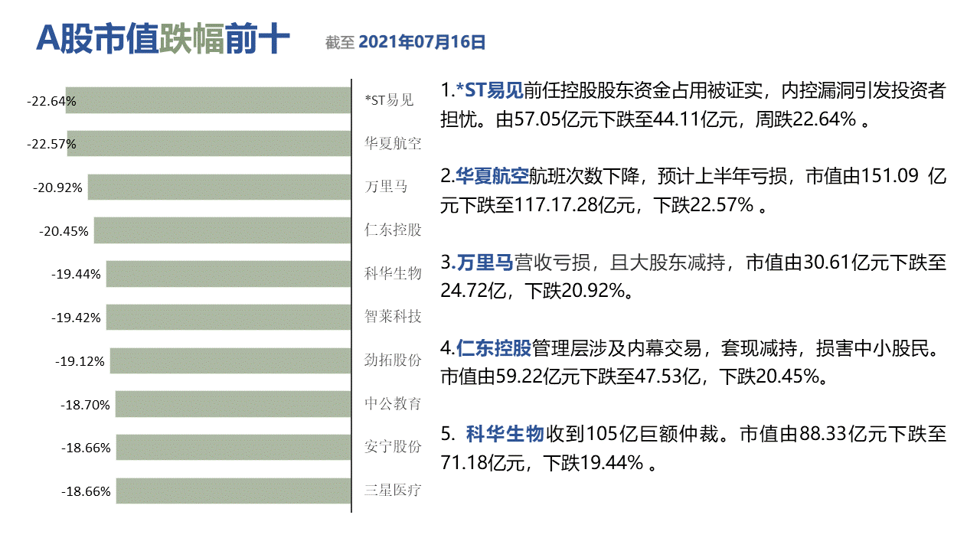Click the 万里马 axis label
This screenshot has width=980, height=551.
point(386,187)
